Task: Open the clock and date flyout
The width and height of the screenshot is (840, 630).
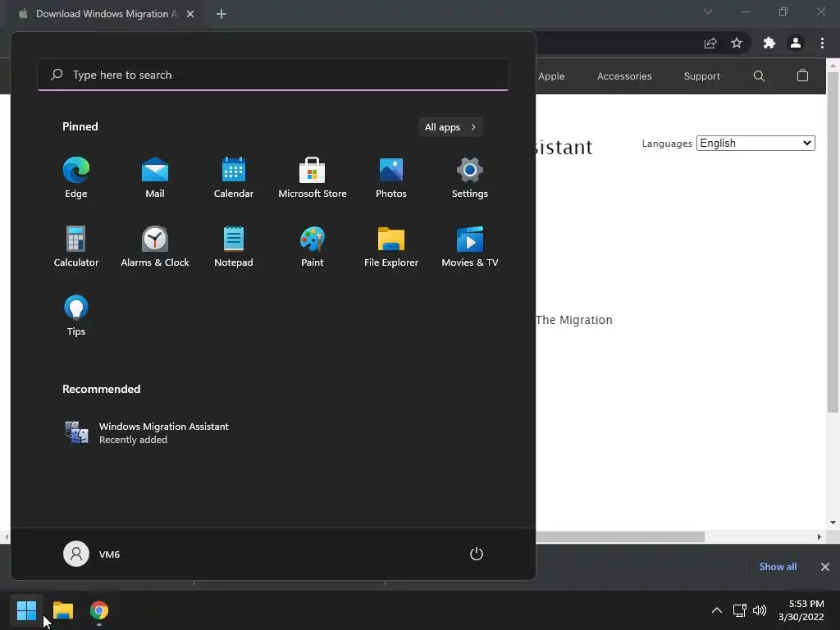Action: [801, 610]
